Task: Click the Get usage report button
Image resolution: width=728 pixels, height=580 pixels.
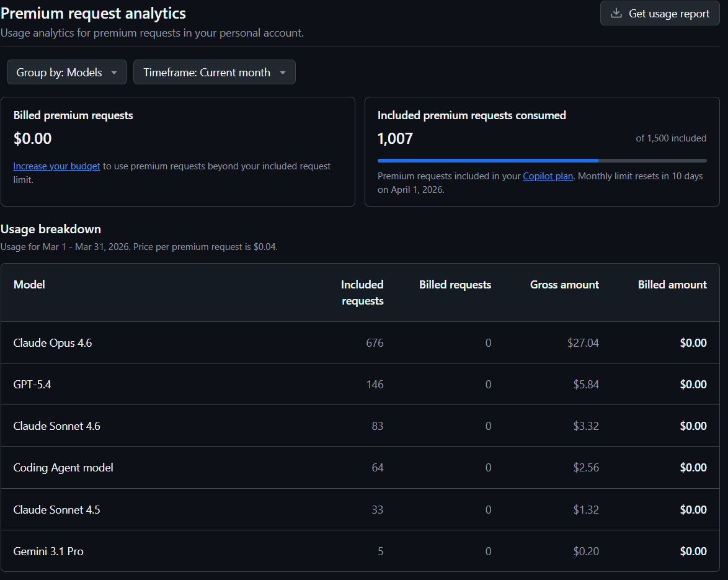Action: pos(660,13)
